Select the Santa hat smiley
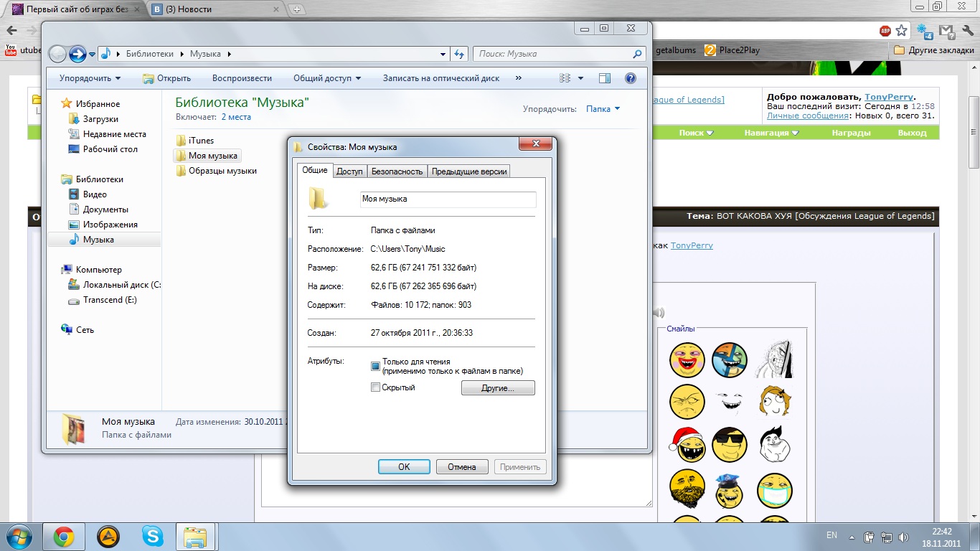This screenshot has width=980, height=551. [x=687, y=445]
